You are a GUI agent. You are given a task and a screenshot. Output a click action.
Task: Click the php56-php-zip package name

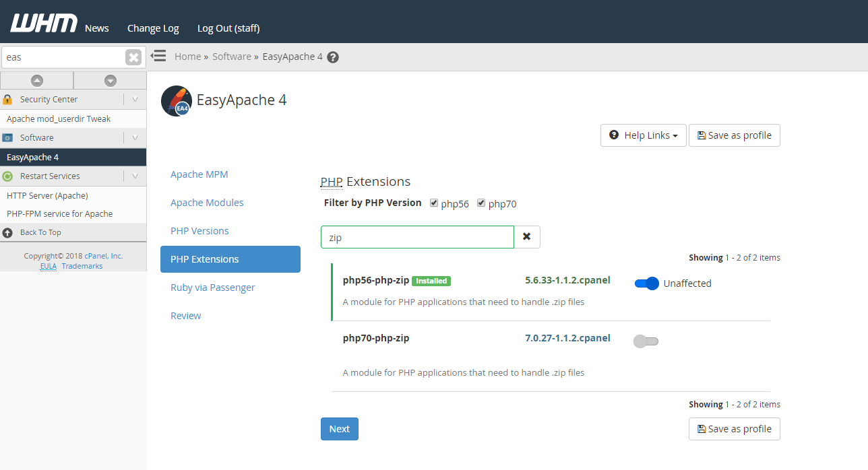coord(376,281)
